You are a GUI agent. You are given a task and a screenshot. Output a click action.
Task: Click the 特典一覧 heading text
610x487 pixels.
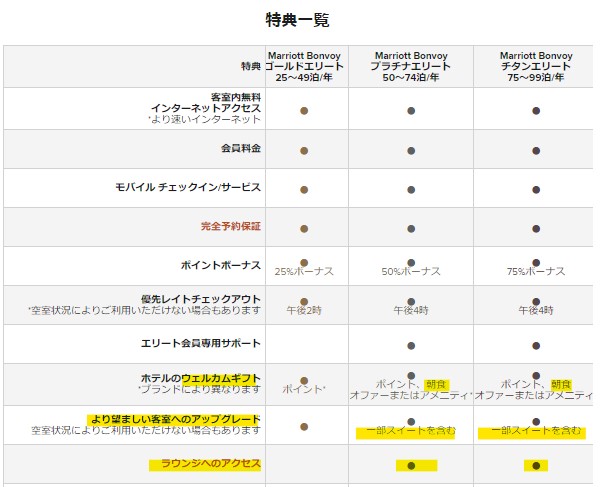click(x=297, y=20)
